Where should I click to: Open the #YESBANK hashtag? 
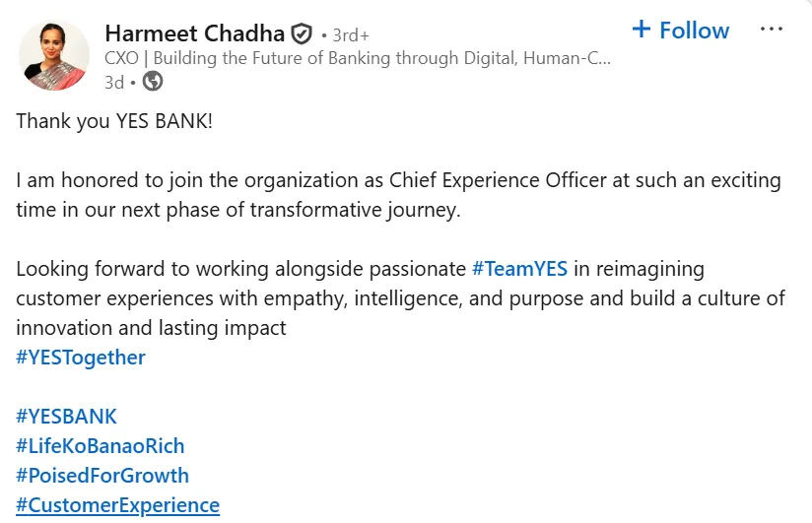(x=66, y=417)
